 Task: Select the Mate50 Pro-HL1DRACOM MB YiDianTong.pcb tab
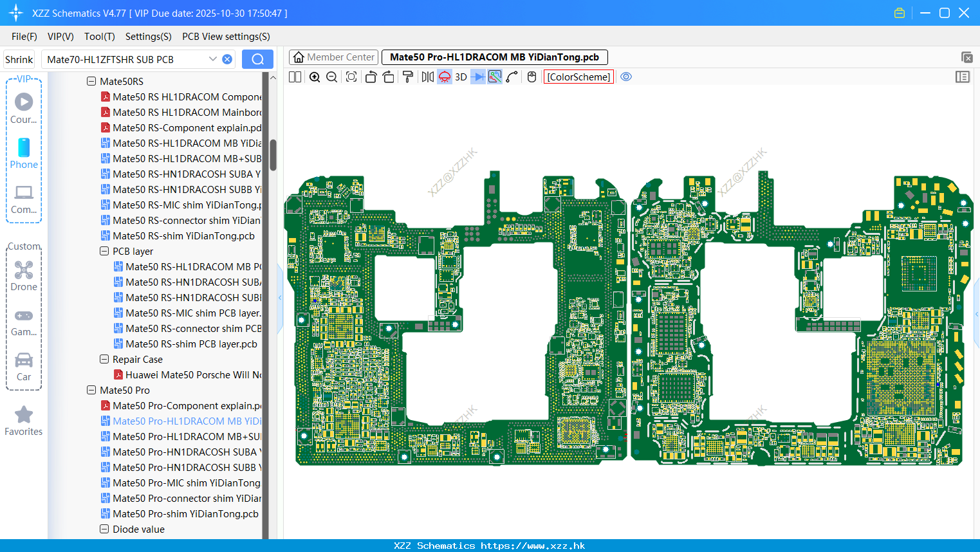pyautogui.click(x=494, y=57)
